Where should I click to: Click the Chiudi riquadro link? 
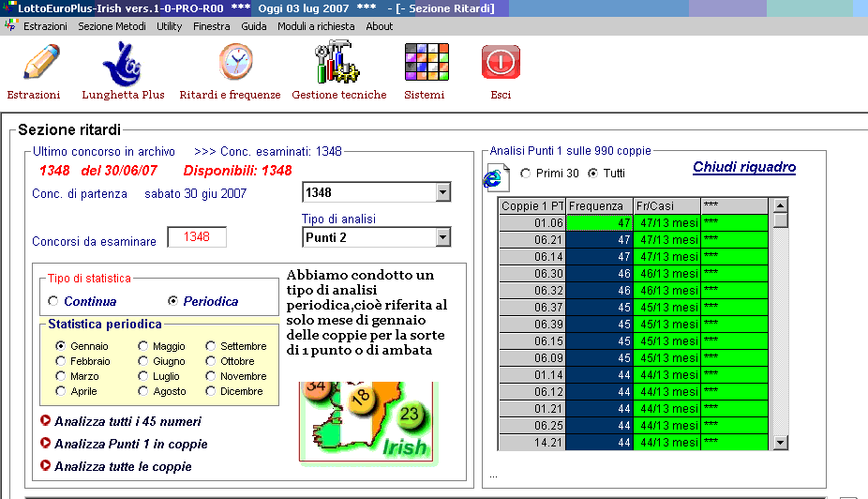pos(744,167)
